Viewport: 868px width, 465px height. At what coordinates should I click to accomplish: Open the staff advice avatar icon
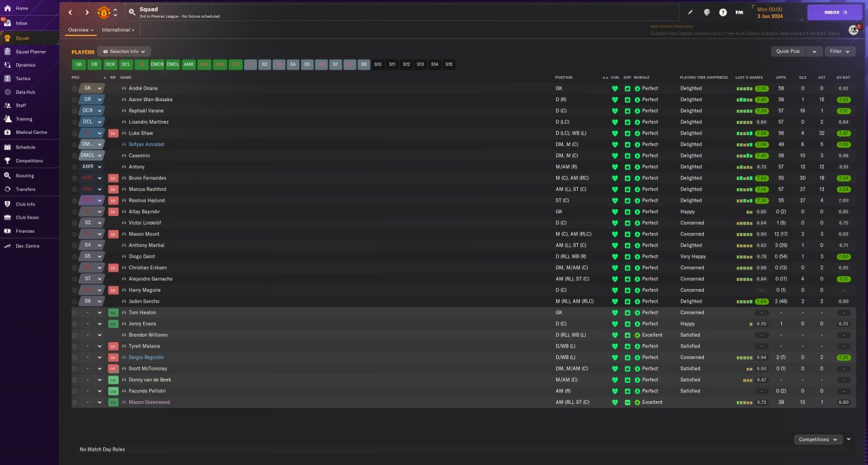[853, 30]
